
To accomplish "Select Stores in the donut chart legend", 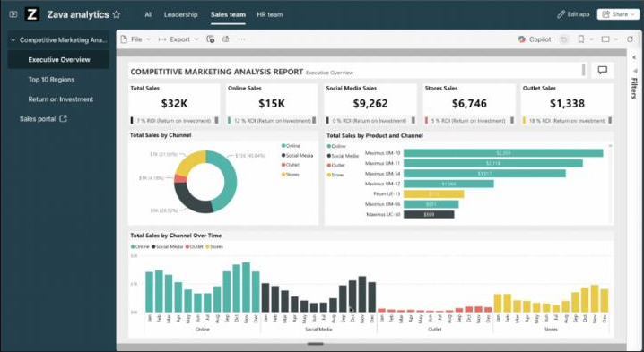I will (x=291, y=175).
